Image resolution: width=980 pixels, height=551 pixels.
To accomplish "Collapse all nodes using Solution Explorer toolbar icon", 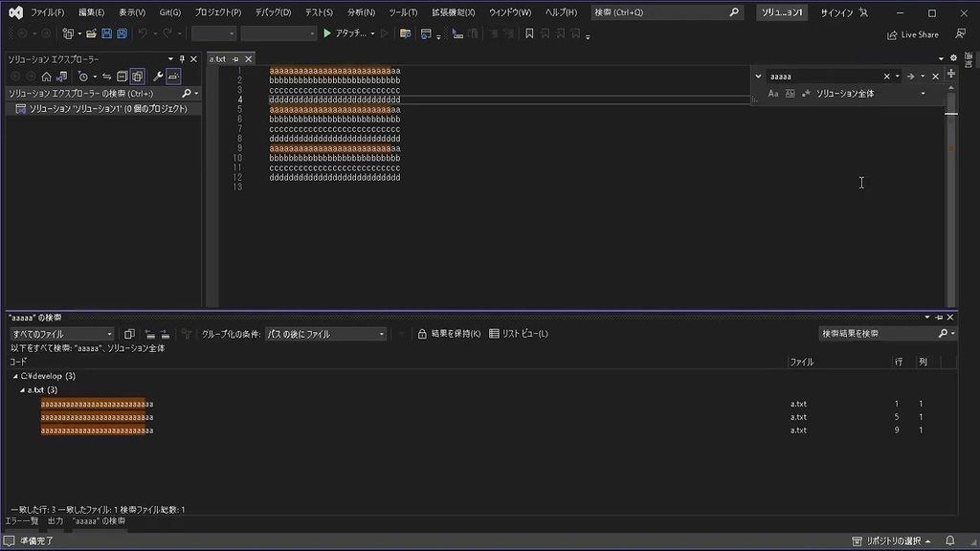I will pyautogui.click(x=122, y=76).
